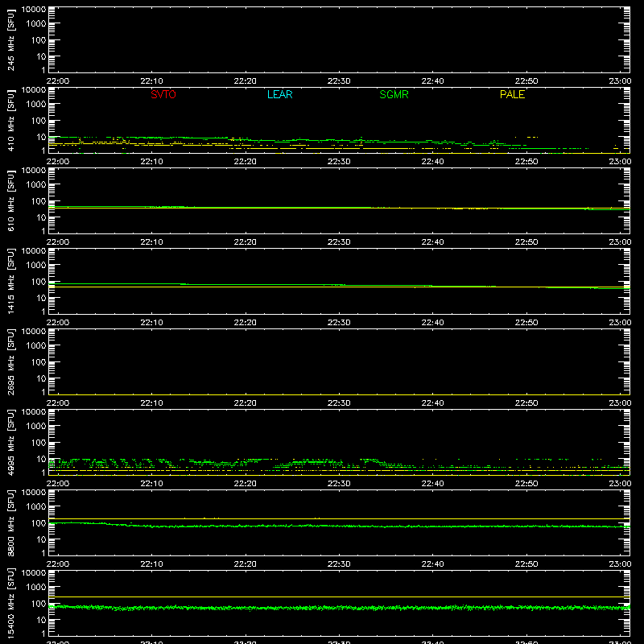
Task: Click the 100 tick label on 8800 MHz panel
Action: click(x=39, y=523)
